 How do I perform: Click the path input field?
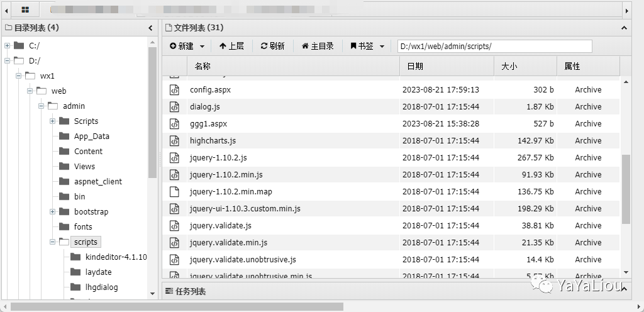point(495,47)
